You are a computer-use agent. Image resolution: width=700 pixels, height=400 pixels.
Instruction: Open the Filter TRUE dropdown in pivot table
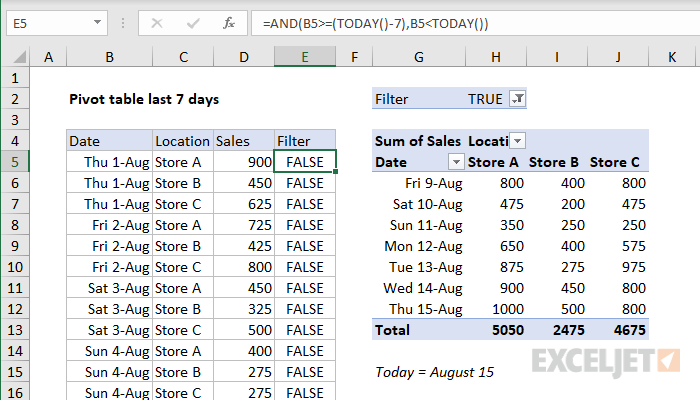point(517,99)
